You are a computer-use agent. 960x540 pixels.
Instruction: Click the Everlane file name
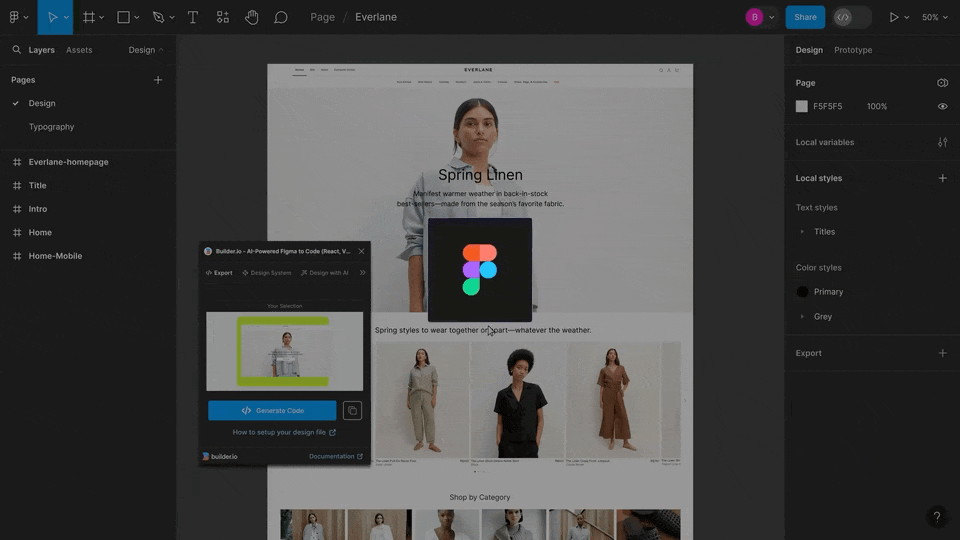click(x=376, y=17)
